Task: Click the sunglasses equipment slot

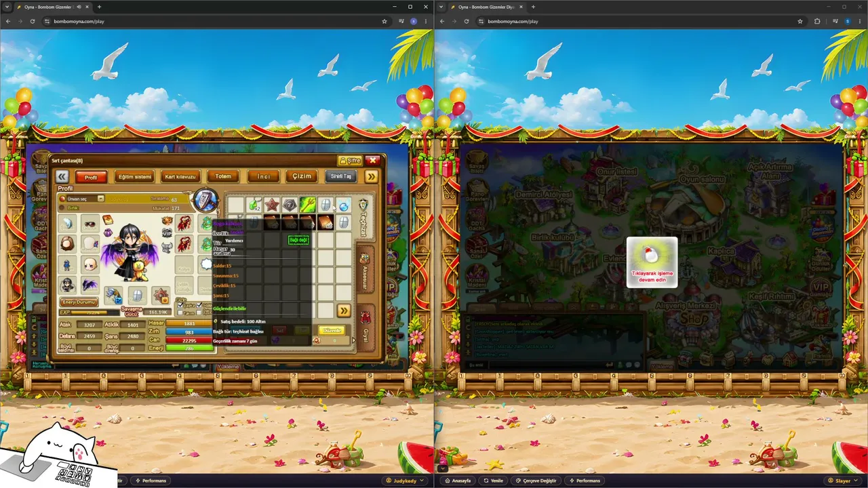Action: [90, 224]
